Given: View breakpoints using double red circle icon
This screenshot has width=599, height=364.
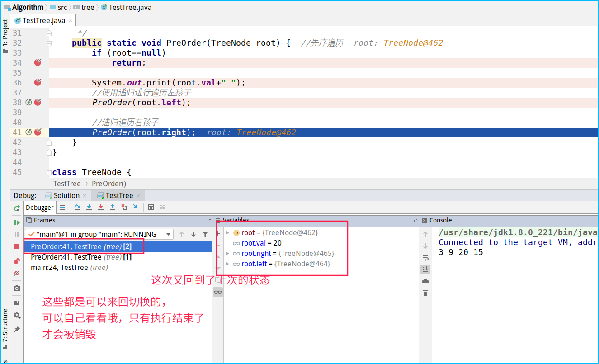Looking at the screenshot, I should [17, 261].
